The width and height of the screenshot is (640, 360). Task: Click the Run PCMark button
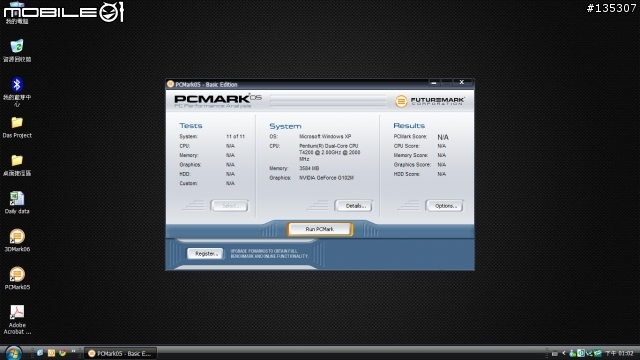(x=320, y=229)
